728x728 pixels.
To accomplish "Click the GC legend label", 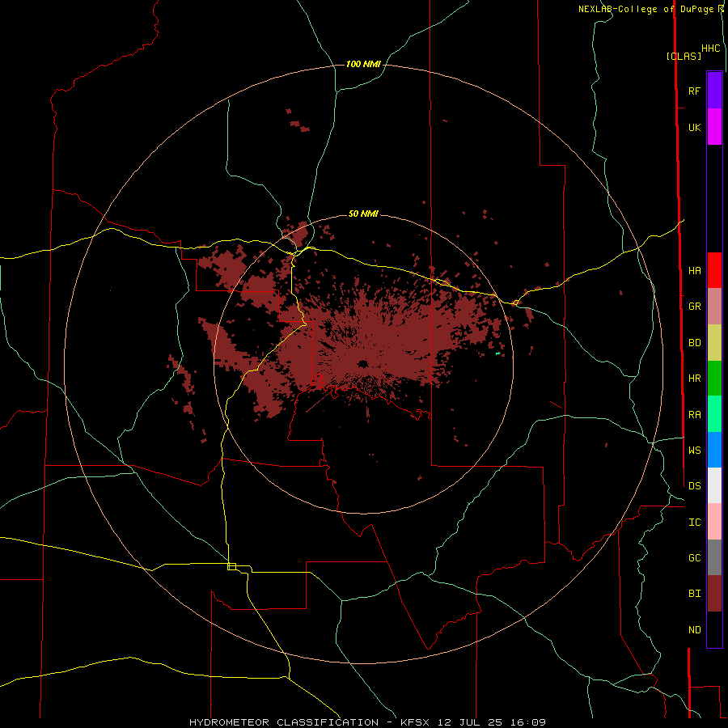I will click(695, 557).
